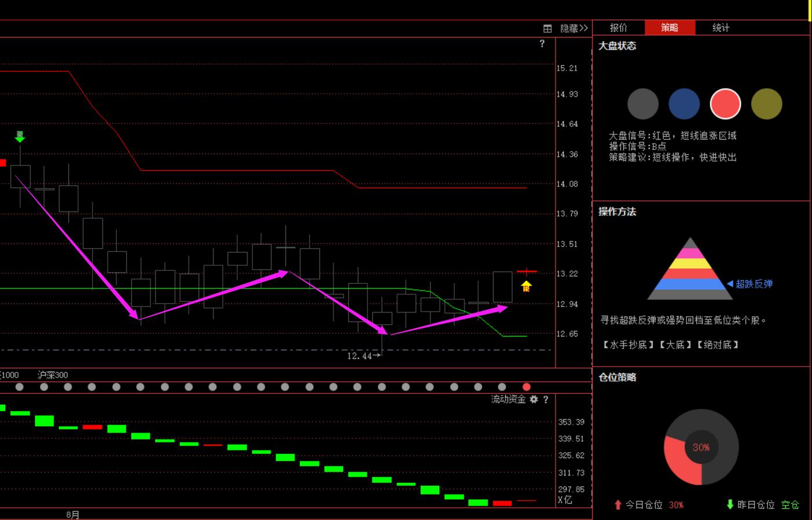Click the red dot timeline marker
Screen dimensions: 812x520
coord(526,387)
